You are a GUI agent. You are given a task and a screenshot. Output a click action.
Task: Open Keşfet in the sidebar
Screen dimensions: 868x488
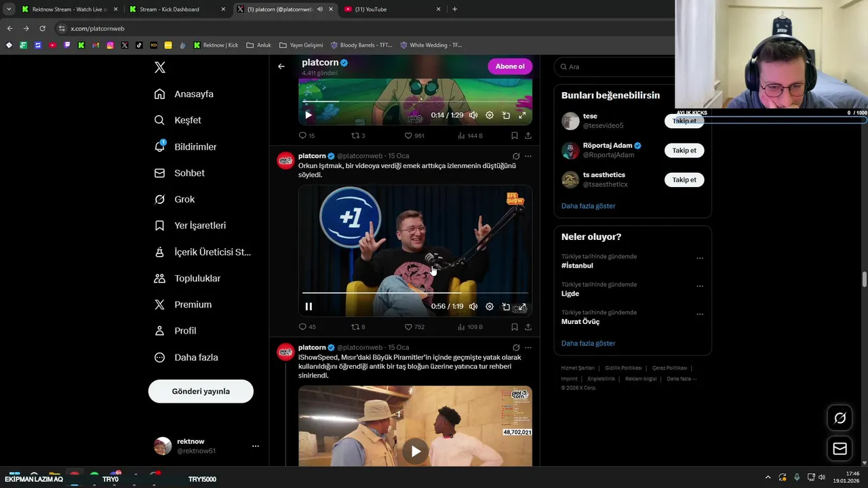178,120
